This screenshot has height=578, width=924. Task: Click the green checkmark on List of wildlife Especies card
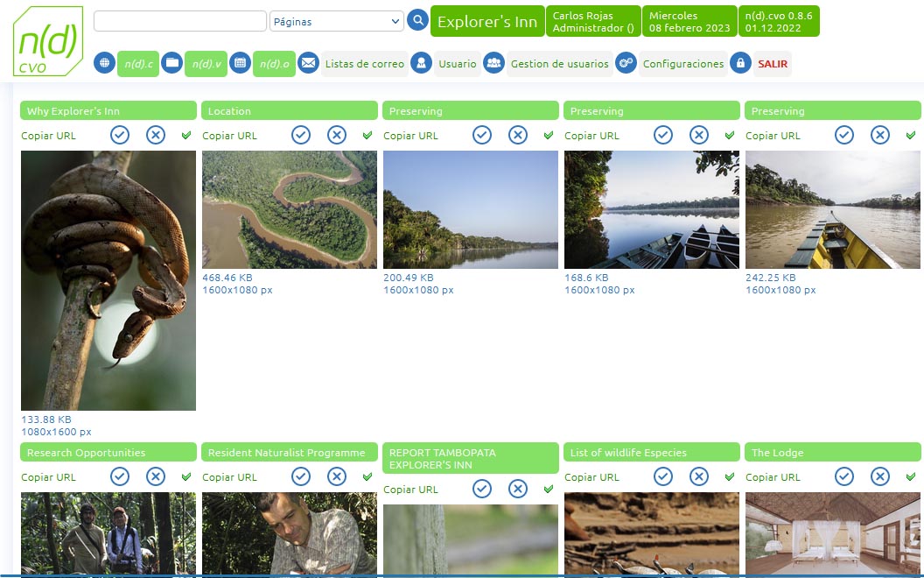730,476
